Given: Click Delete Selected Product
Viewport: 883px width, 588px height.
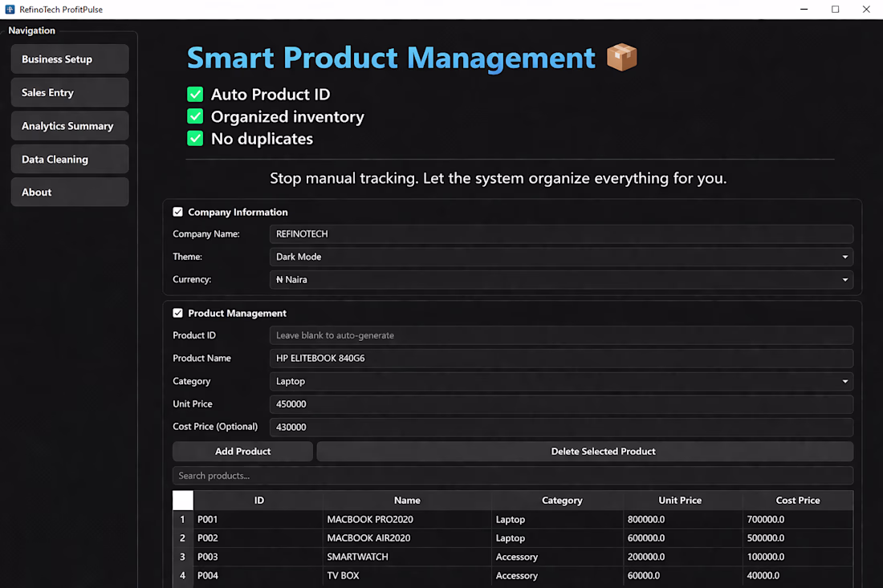Looking at the screenshot, I should pyautogui.click(x=585, y=452).
